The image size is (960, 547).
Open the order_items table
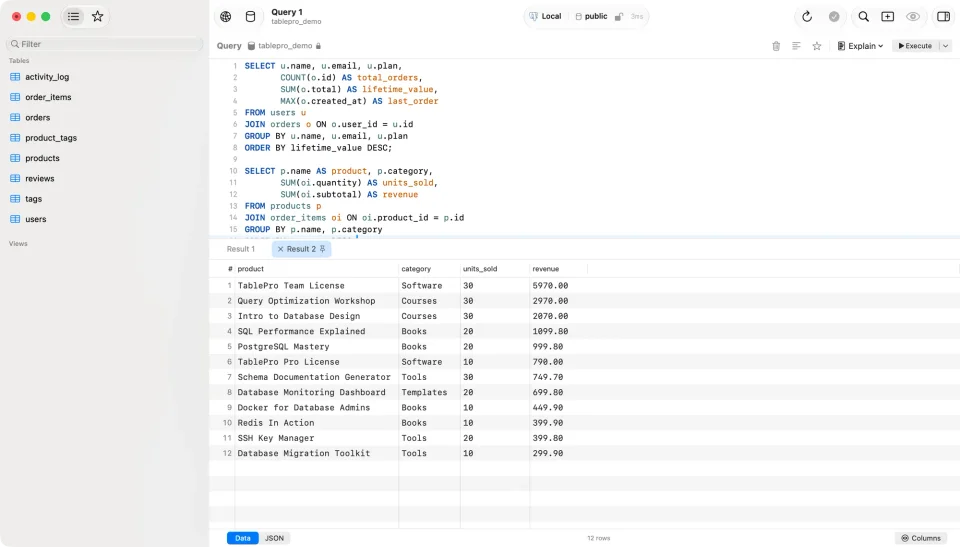pos(48,97)
